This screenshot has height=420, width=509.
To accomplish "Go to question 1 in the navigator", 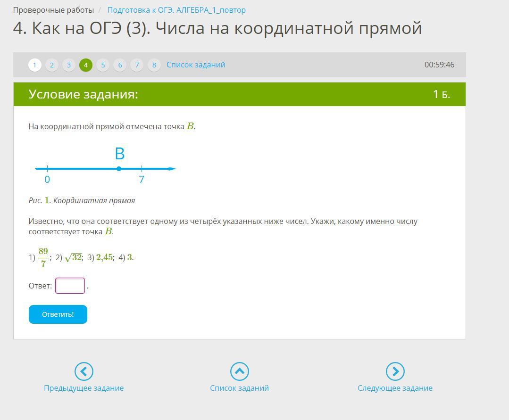I will [x=35, y=65].
